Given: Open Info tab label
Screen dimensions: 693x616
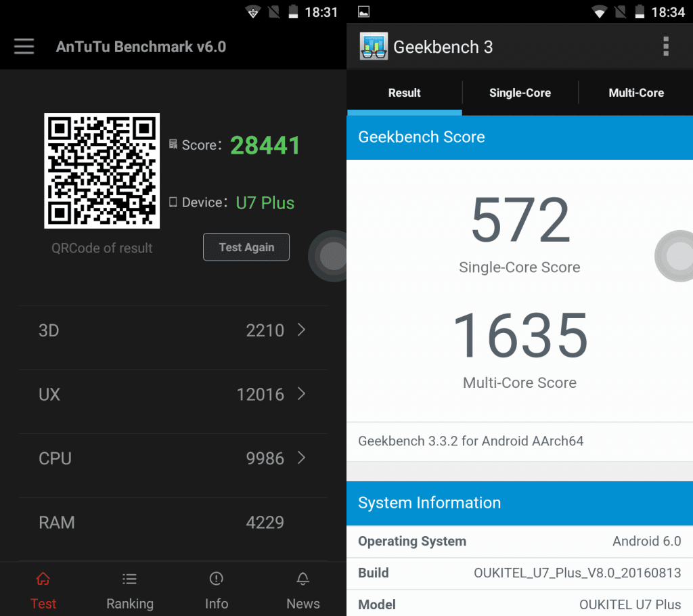Looking at the screenshot, I should coord(217,604).
